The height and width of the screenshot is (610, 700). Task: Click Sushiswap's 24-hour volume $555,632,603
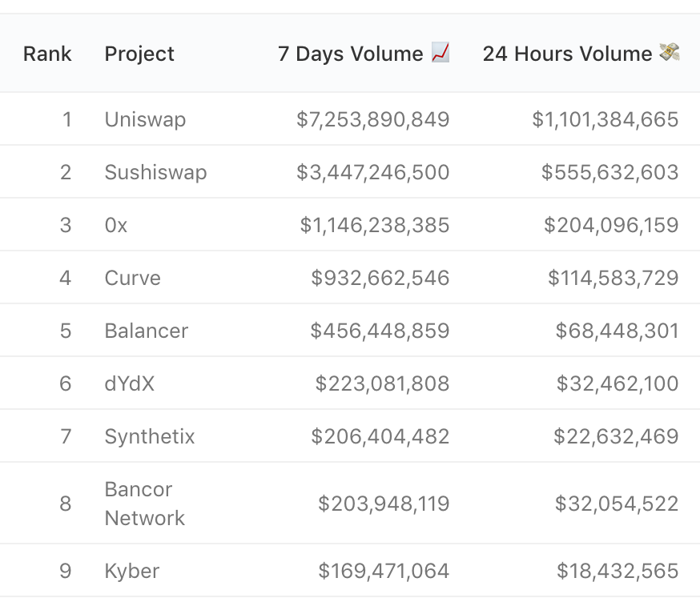coord(609,172)
